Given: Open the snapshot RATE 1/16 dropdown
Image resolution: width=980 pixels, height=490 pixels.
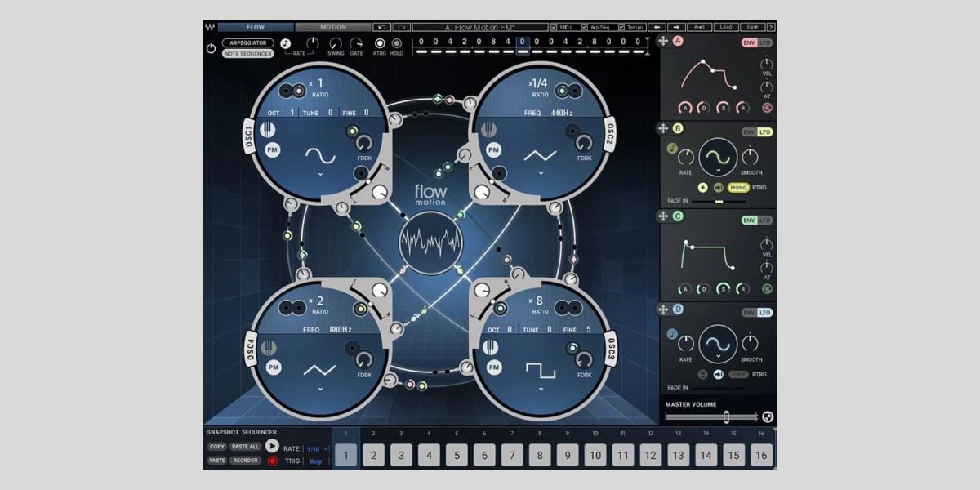Looking at the screenshot, I should (318, 448).
